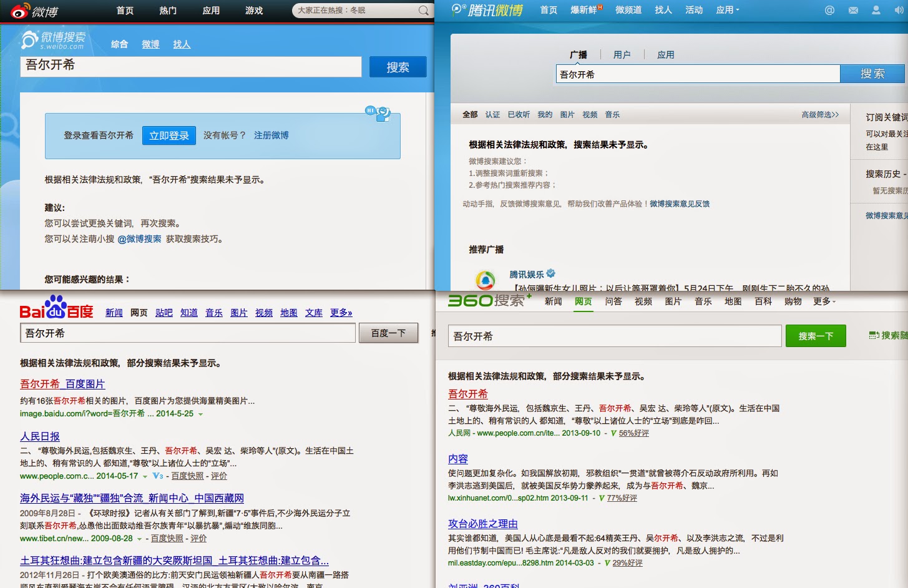The image size is (908, 588).
Task: Expand 高级筛选 advanced filters in Tencent Weibo
Action: point(820,114)
